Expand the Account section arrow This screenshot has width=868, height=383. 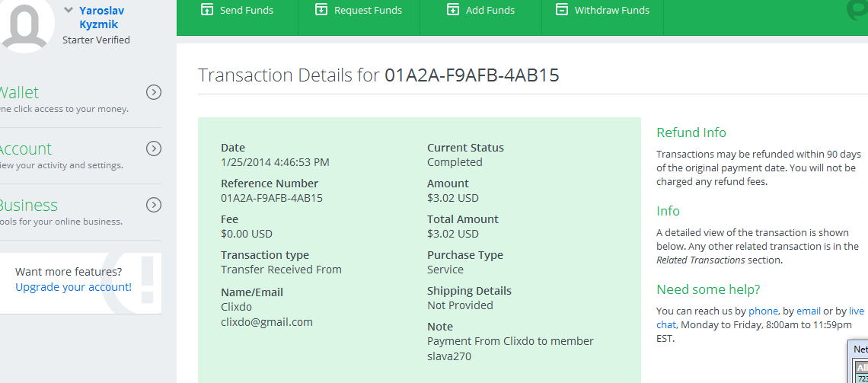coord(154,148)
